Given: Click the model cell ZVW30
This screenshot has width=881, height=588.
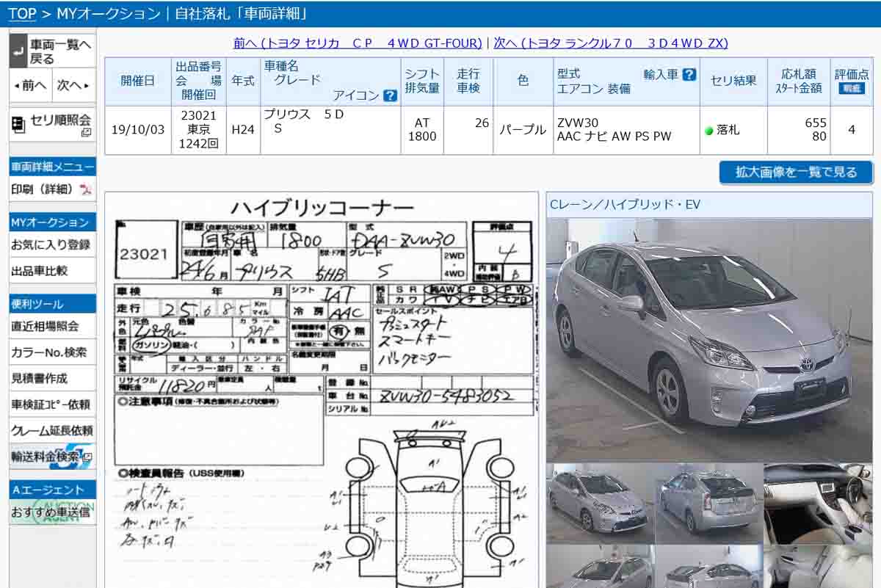Looking at the screenshot, I should point(626,130).
